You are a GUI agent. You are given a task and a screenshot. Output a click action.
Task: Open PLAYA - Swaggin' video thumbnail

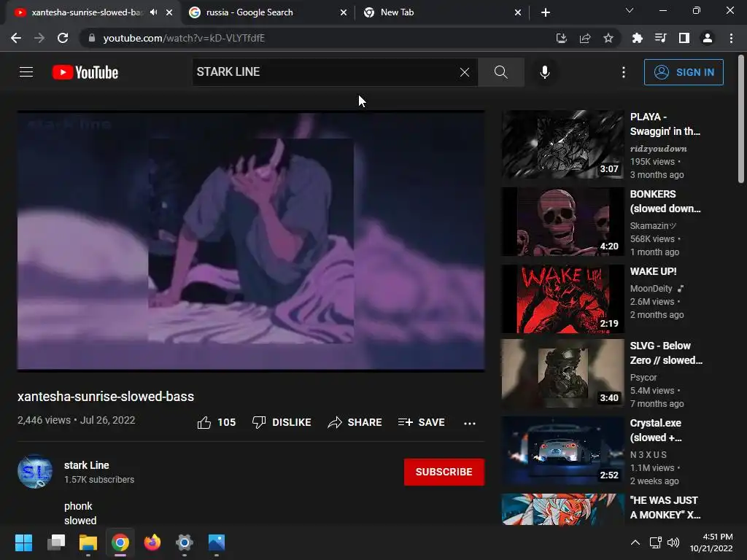pyautogui.click(x=562, y=144)
